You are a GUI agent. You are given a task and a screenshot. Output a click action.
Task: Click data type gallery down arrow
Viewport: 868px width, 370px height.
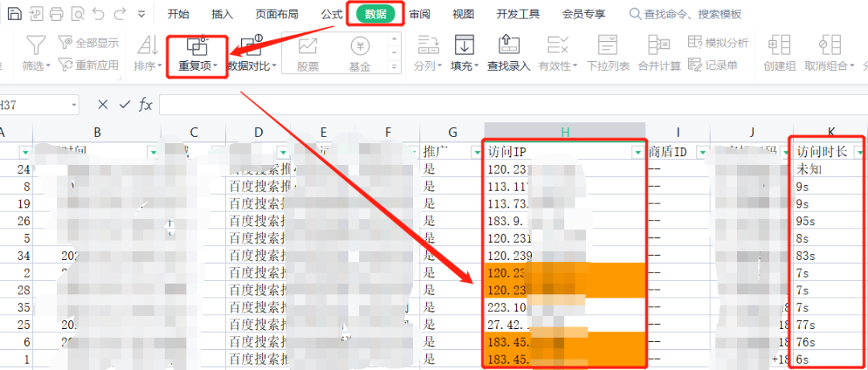(x=394, y=52)
